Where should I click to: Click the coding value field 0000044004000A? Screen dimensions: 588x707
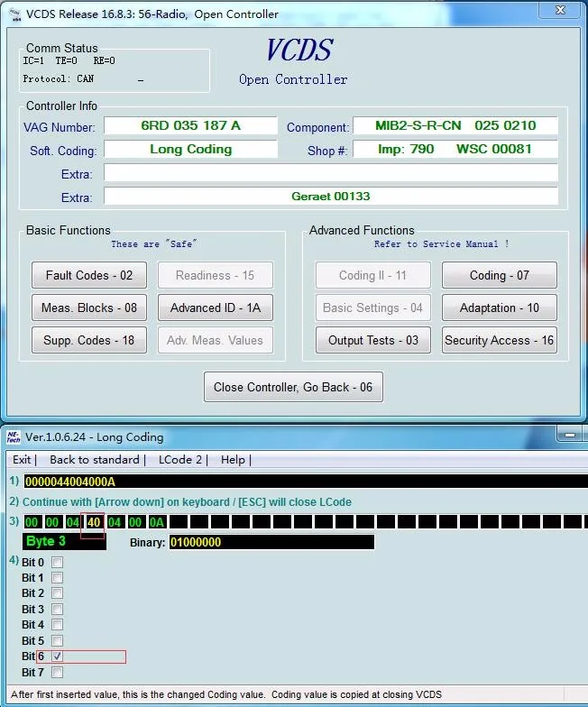(x=306, y=482)
